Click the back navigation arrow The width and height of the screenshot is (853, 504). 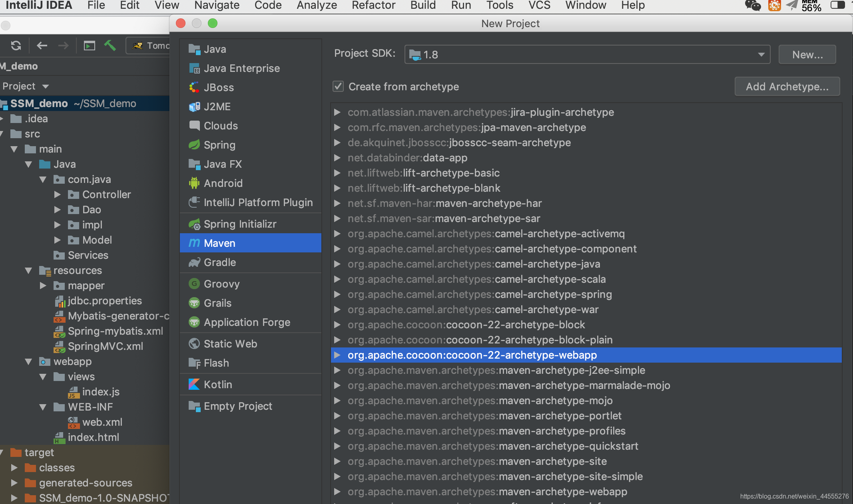tap(42, 46)
